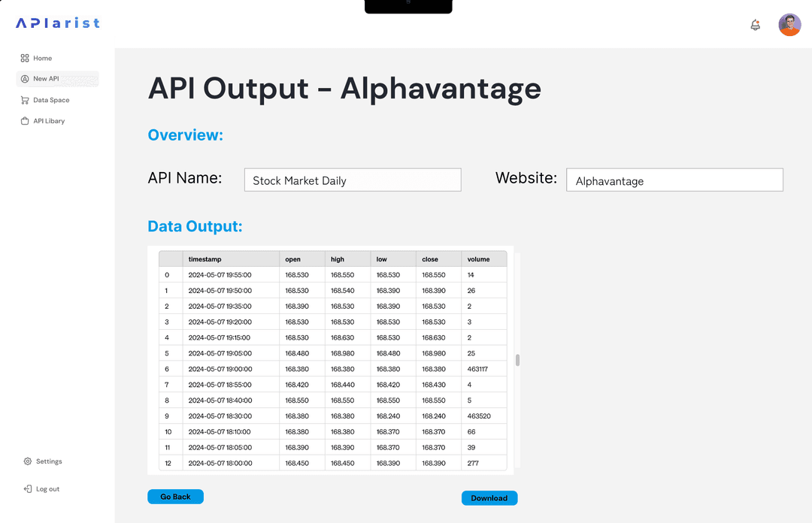
Task: Click the Download button
Action: [x=489, y=498]
